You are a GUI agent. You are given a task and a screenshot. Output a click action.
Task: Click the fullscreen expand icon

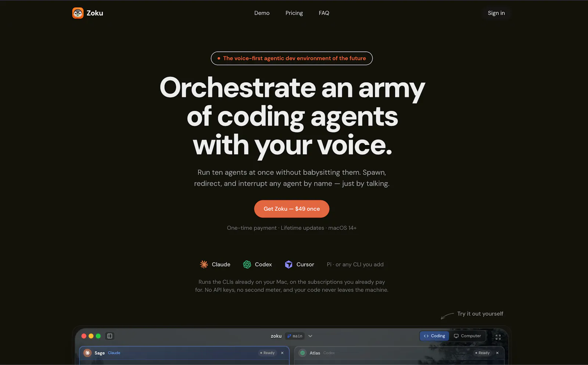tap(498, 337)
